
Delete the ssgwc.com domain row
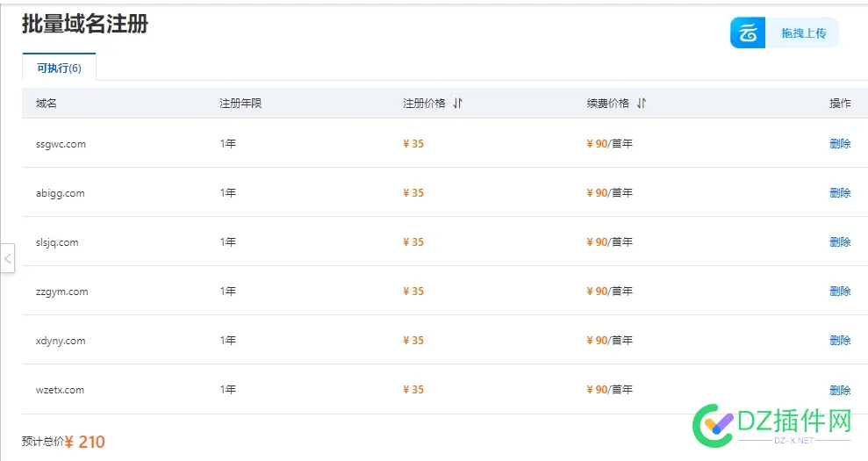coord(839,144)
